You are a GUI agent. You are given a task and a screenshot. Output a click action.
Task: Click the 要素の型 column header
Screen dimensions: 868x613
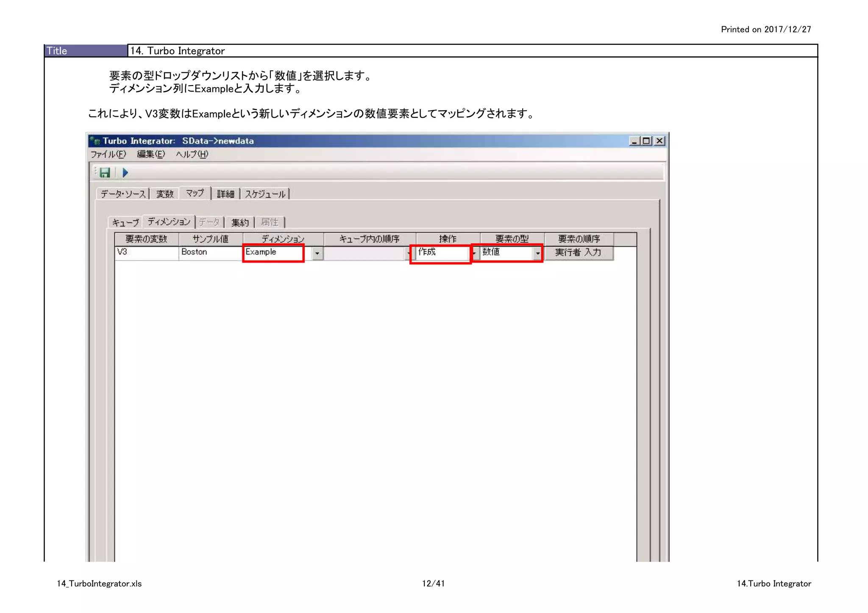click(512, 239)
